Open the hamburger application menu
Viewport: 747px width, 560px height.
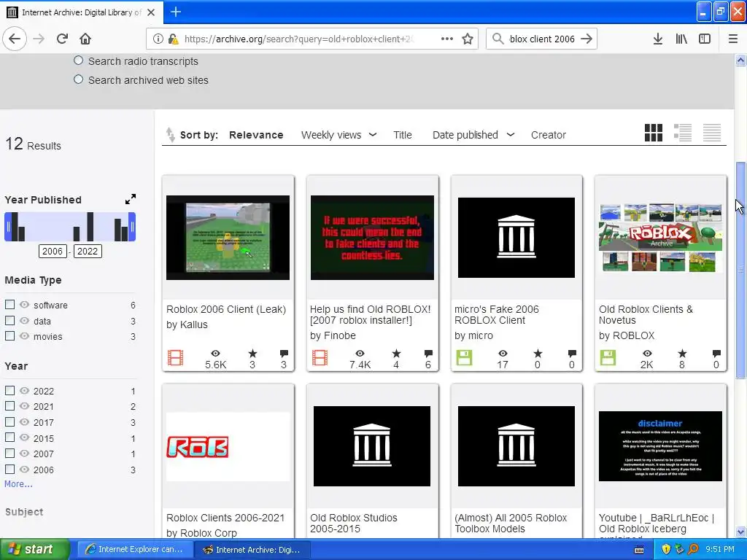(733, 39)
